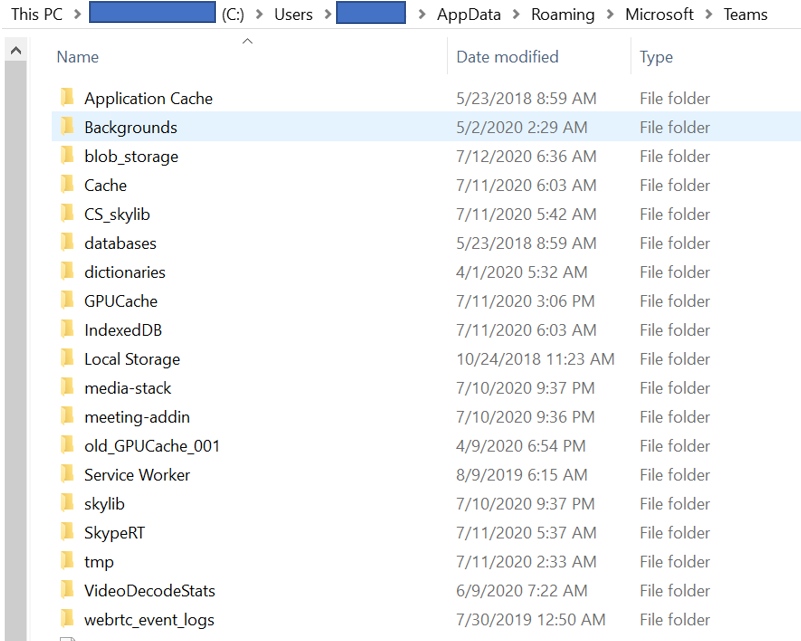Screen dimensions: 801x641
Task: Click the media-stack folder icon
Action: [67, 387]
